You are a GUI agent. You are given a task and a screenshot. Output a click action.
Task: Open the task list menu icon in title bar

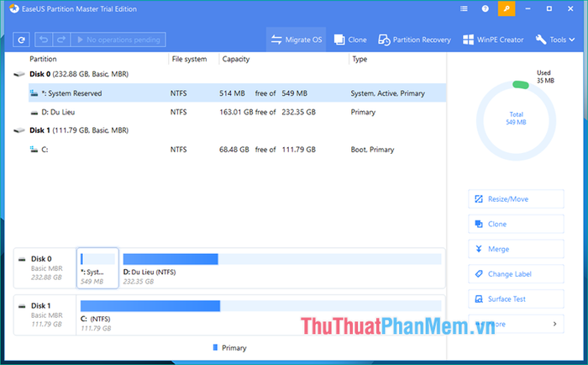coord(464,8)
